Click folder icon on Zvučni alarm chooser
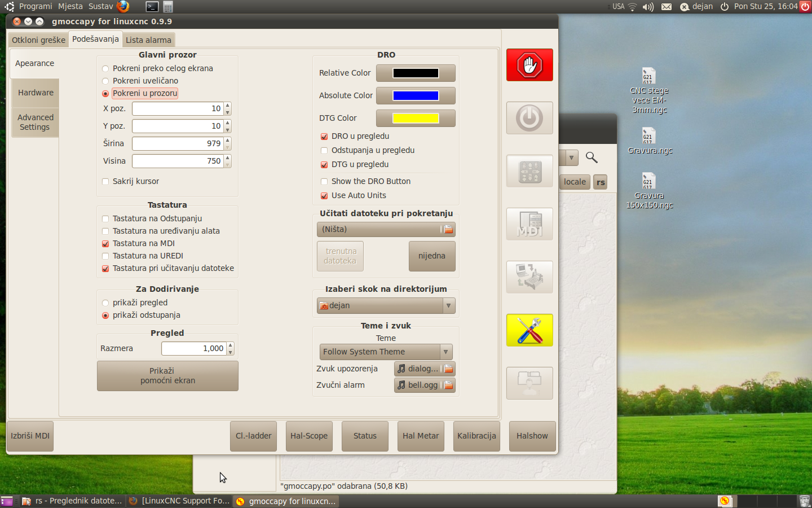Viewport: 812px width, 508px height. pos(448,385)
